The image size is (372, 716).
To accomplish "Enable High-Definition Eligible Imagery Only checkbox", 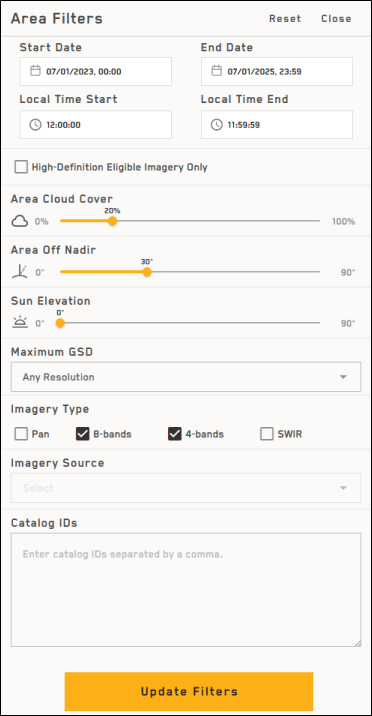I will click(21, 167).
